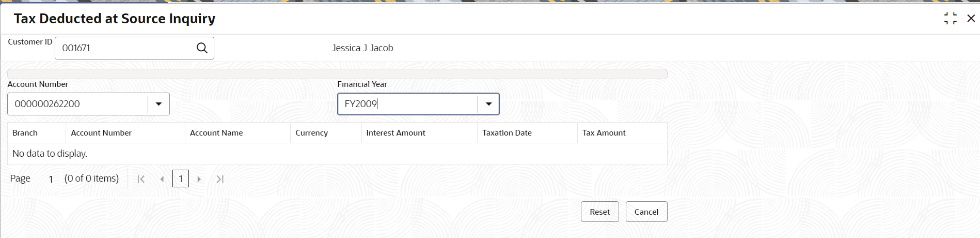Go to the first page of results
Image resolution: width=980 pixels, height=238 pixels.
click(x=141, y=179)
